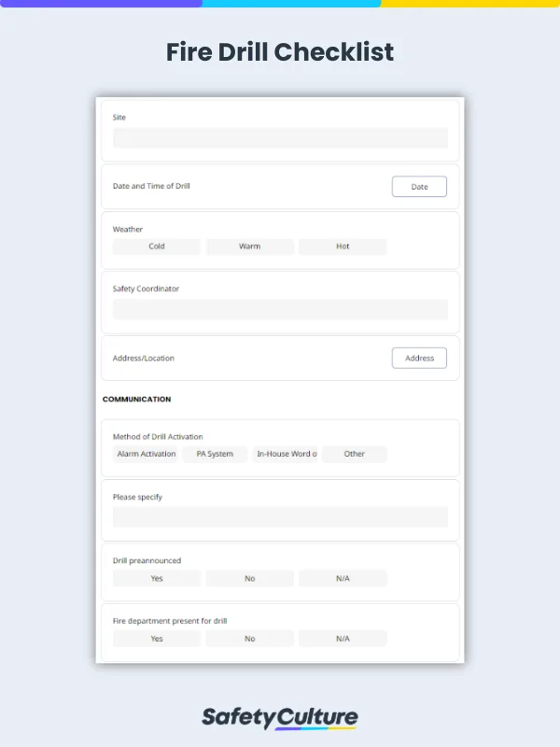Choose PA System drill method
The image size is (560, 747).
pos(214,454)
